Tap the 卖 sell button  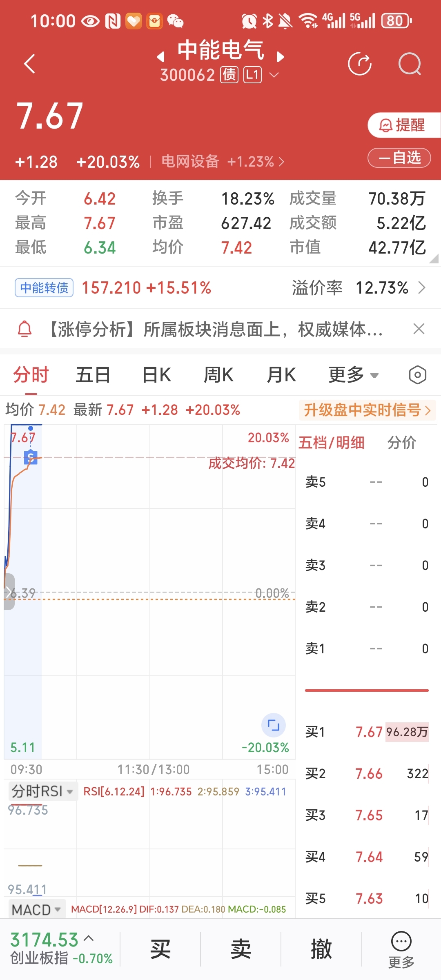(x=241, y=949)
